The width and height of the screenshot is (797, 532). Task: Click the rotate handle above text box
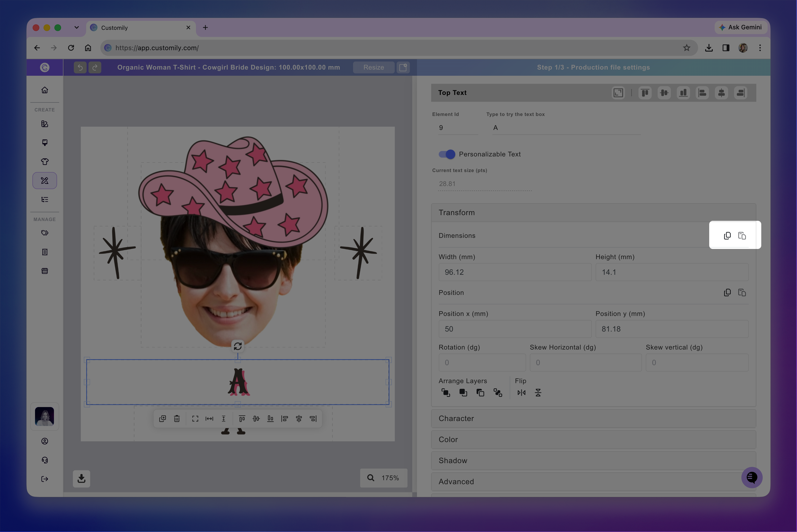pyautogui.click(x=238, y=346)
